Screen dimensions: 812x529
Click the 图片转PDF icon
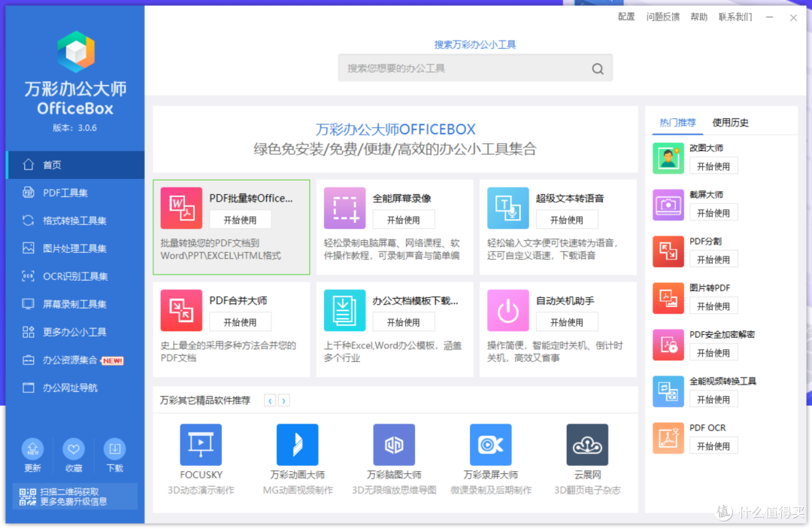(x=668, y=298)
